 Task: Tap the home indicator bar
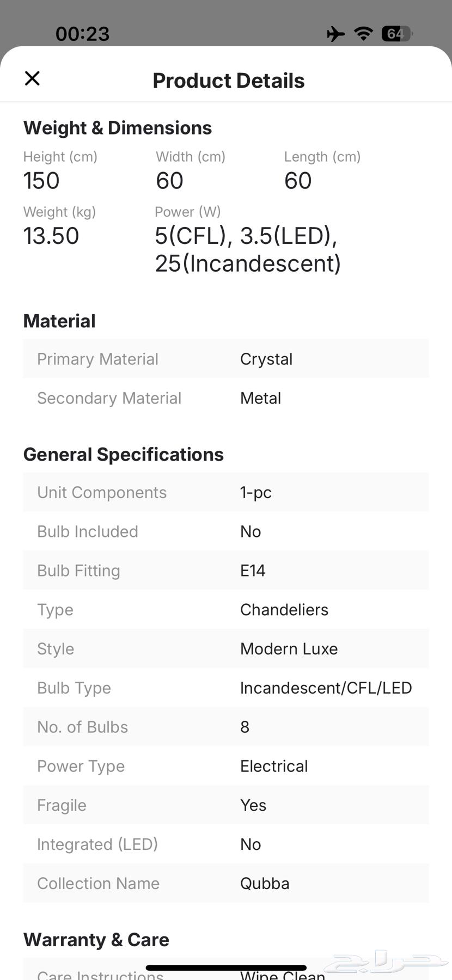(x=226, y=967)
